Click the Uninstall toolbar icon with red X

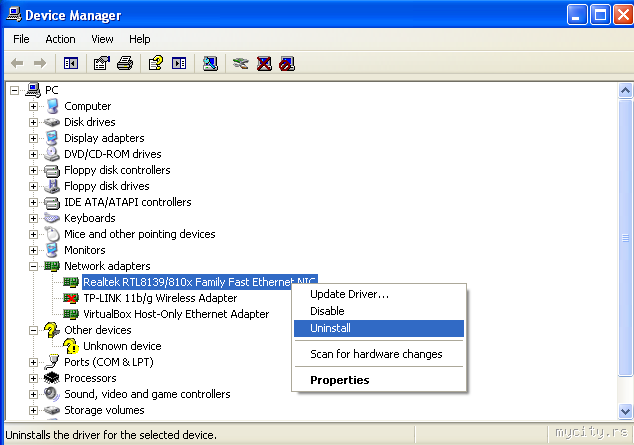[x=264, y=63]
